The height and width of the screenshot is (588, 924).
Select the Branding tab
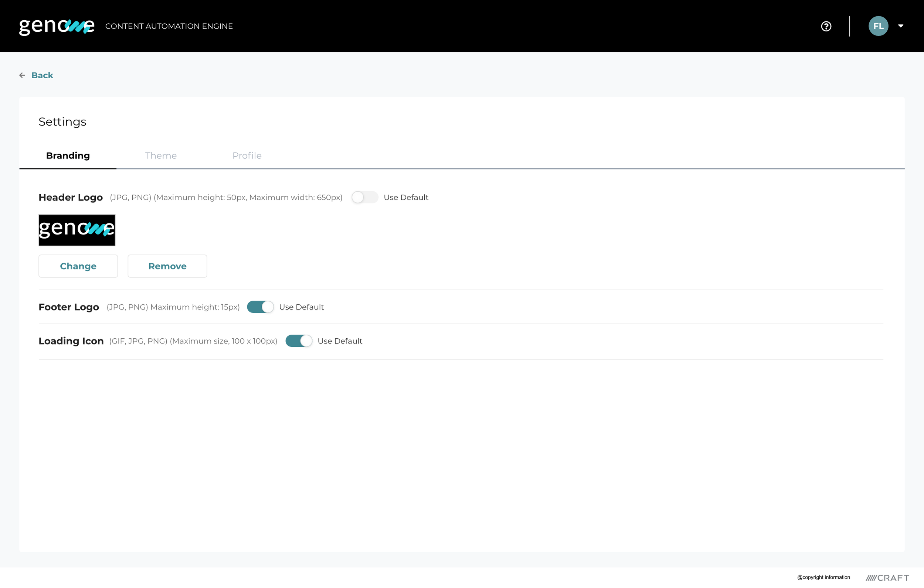68,156
